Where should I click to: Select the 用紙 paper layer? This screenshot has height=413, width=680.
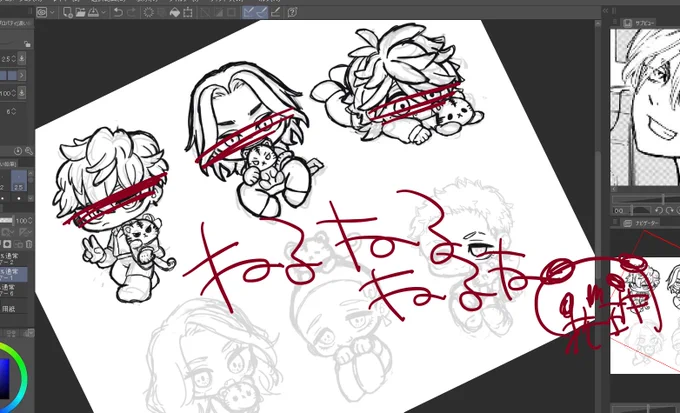14,309
